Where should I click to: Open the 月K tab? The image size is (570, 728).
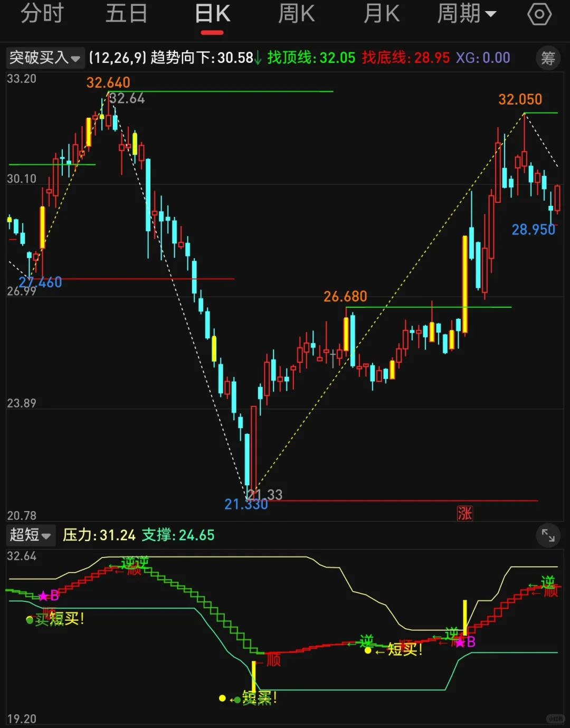(382, 13)
